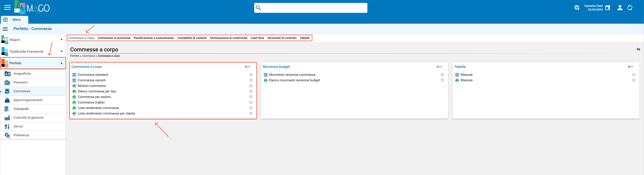Favorite Commesse varianti with its star
Screen dimensions: 644x175
[x=251, y=80]
